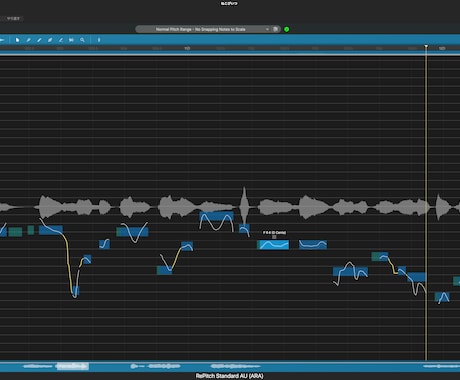Toggle the green status indicator button

(x=287, y=29)
